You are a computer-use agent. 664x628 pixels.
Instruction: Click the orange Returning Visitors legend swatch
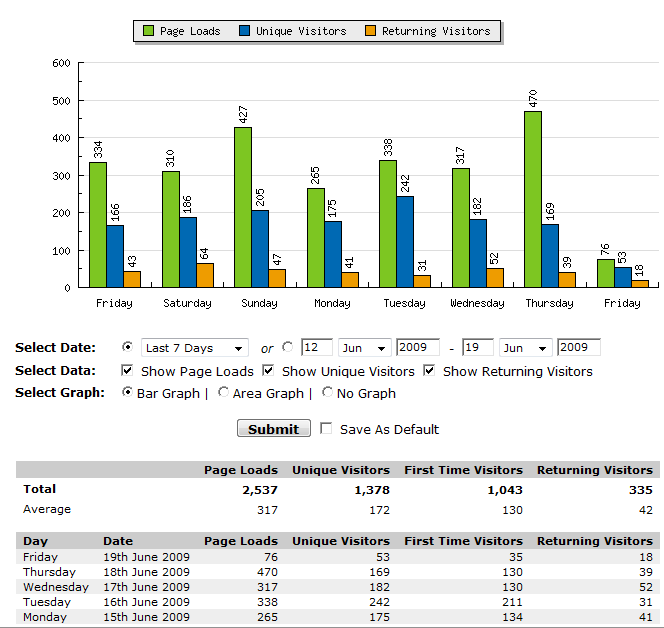(371, 31)
